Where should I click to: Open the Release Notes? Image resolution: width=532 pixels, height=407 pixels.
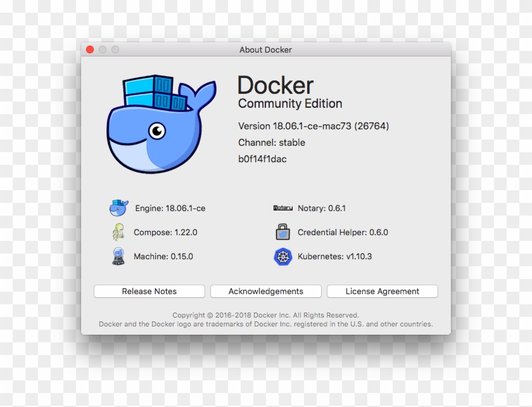[x=149, y=291]
